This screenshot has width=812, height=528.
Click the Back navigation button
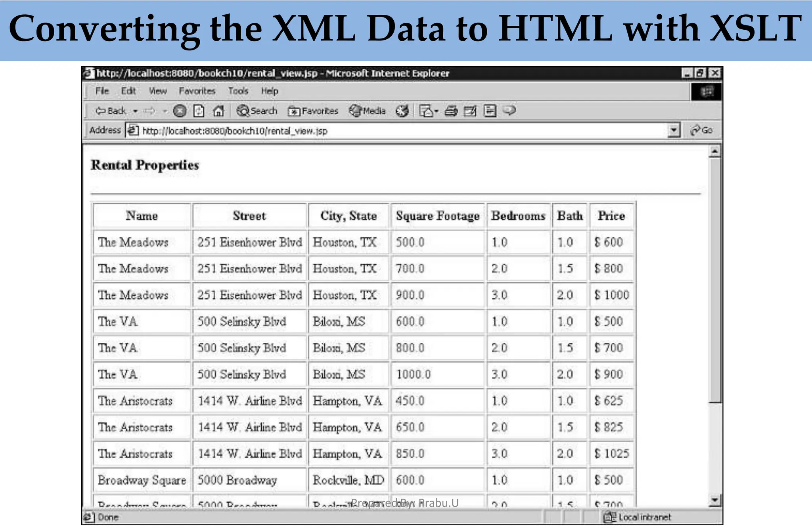(x=111, y=111)
